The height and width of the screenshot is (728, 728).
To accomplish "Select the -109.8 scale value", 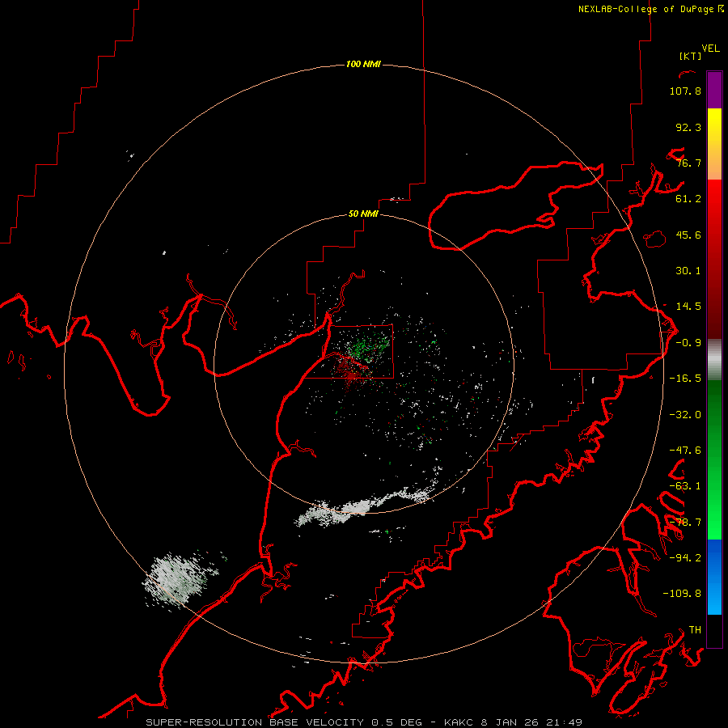I will 682,594.
